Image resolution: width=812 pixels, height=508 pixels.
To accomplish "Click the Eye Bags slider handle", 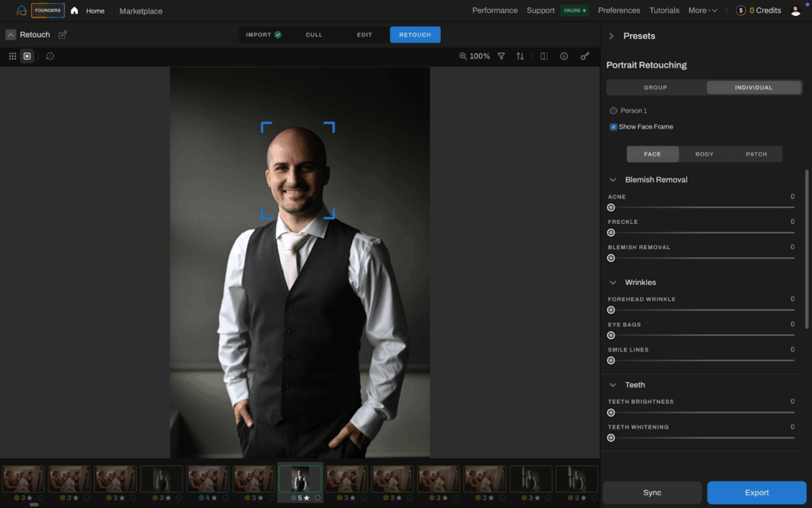I will (x=611, y=336).
